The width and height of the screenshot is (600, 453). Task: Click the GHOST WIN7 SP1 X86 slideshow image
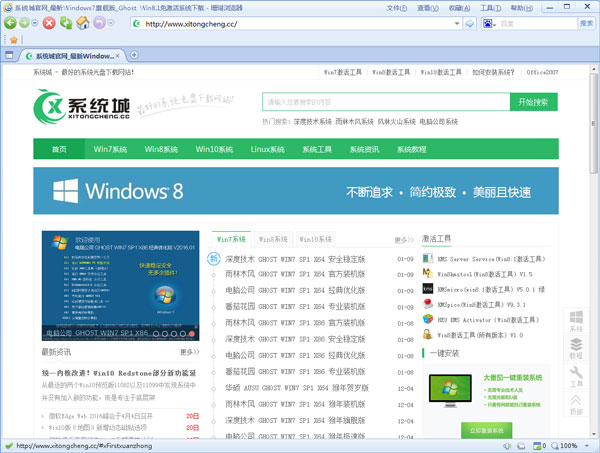click(121, 285)
